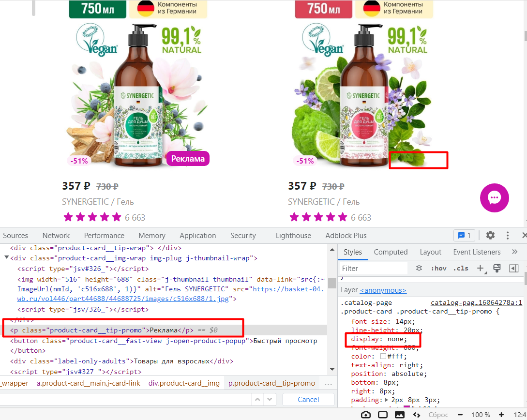The image size is (527, 420).
Task: Open the Sources panel tab
Action: coord(15,236)
